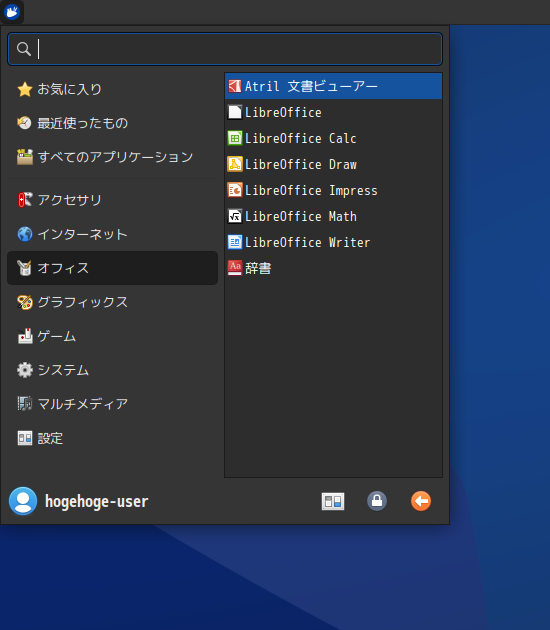Click the hogehoge-user profile avatar
Image resolution: width=550 pixels, height=630 pixels.
coord(23,501)
